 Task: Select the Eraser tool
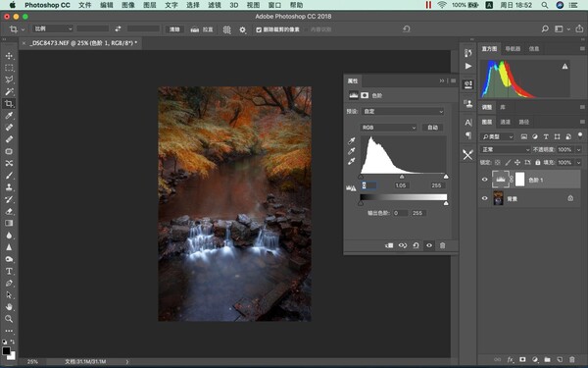click(9, 211)
